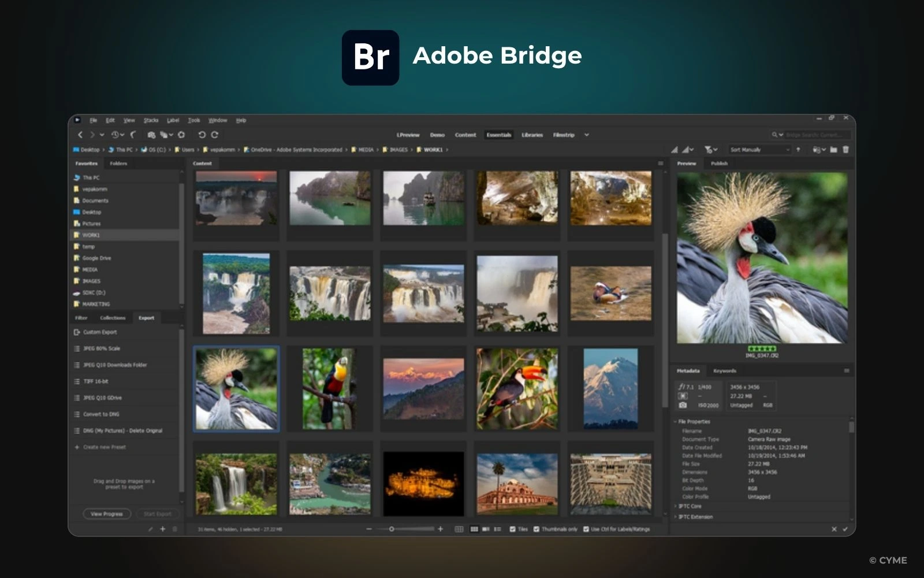
Task: Click the View Progress button
Action: (106, 513)
